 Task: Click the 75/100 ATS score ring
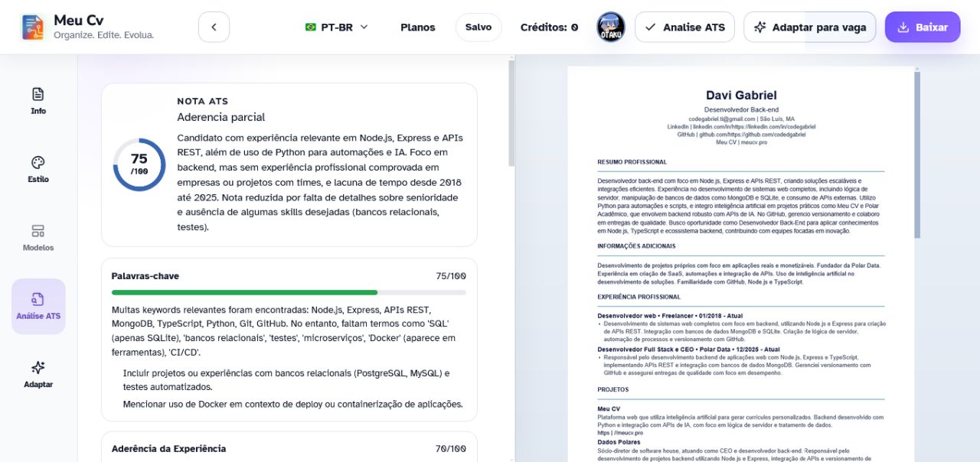139,164
